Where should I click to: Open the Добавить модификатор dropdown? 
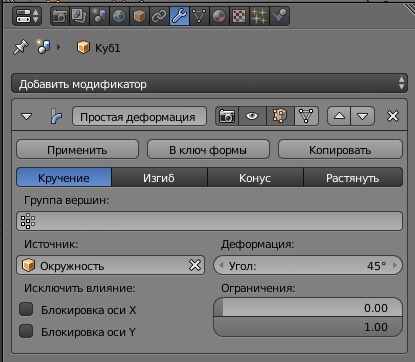coord(209,83)
